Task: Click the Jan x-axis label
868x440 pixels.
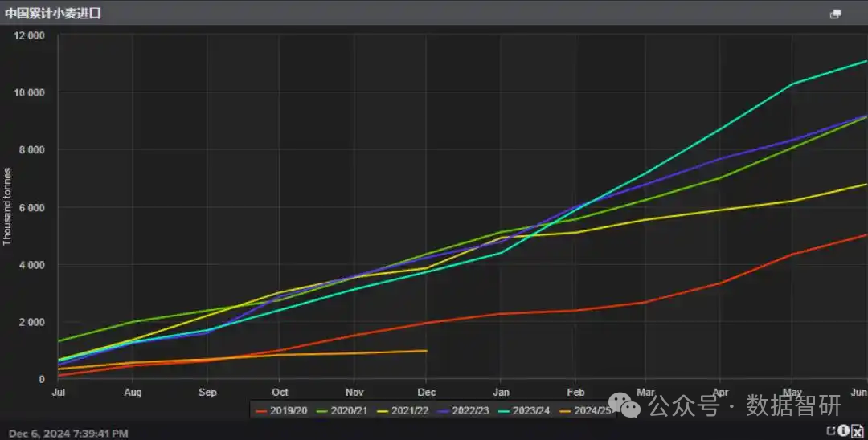Action: [501, 392]
